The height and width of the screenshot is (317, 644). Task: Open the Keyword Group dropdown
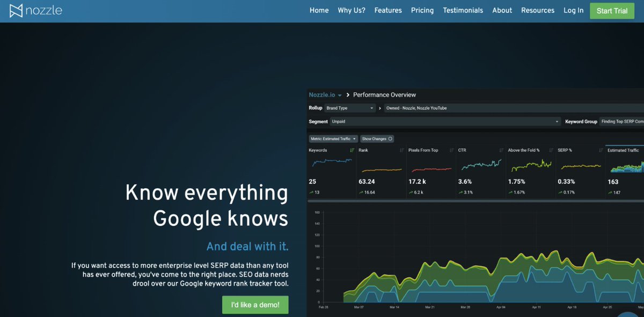(x=621, y=122)
